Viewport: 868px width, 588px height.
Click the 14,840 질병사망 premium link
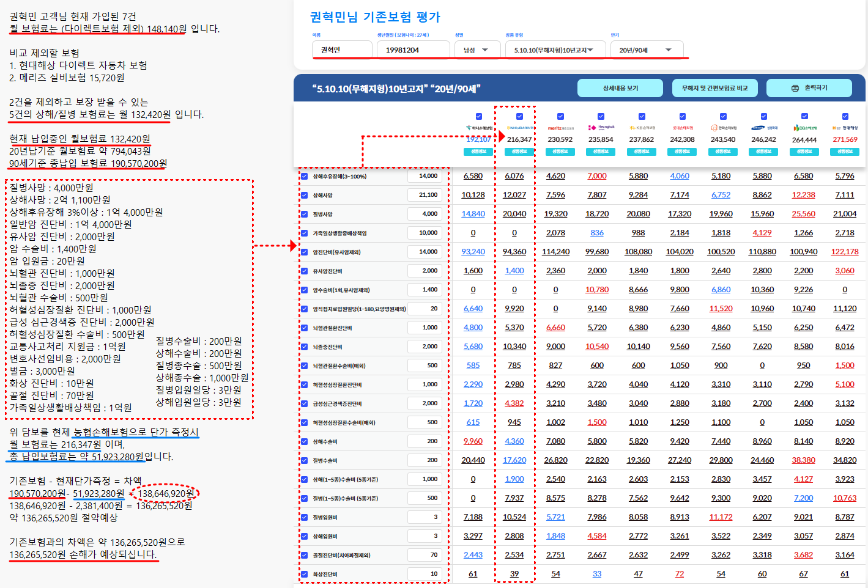pos(473,214)
